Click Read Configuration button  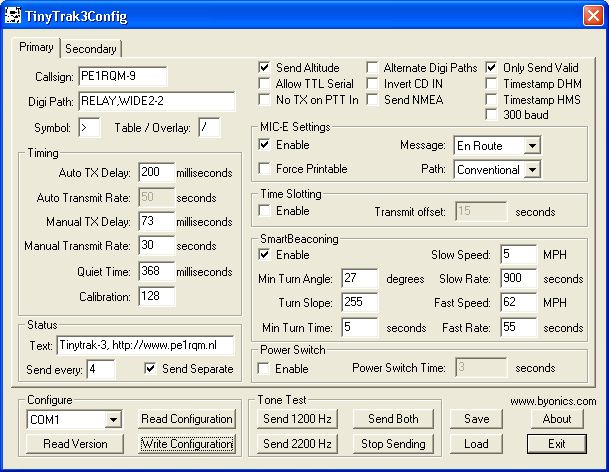point(187,419)
